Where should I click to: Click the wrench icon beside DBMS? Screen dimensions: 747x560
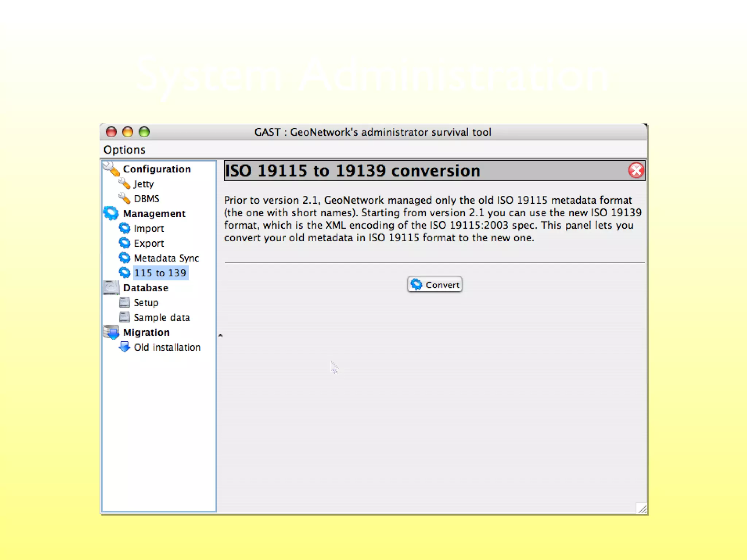point(124,198)
